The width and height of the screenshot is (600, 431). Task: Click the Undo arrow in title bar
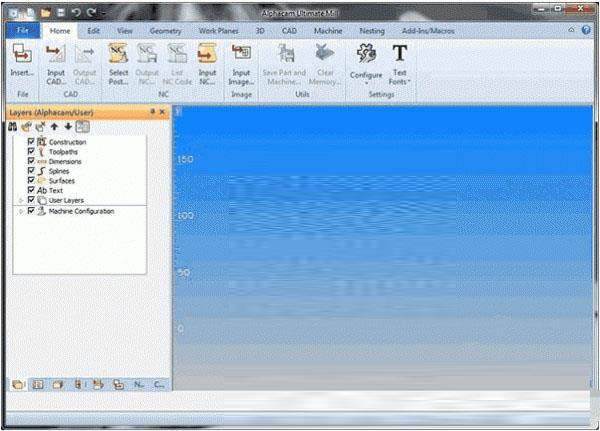coord(76,13)
